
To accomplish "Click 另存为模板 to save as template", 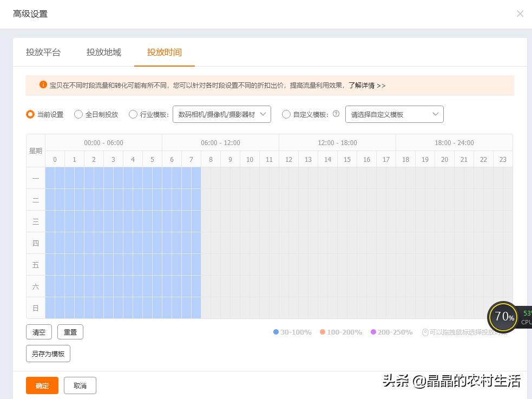I will (x=48, y=354).
